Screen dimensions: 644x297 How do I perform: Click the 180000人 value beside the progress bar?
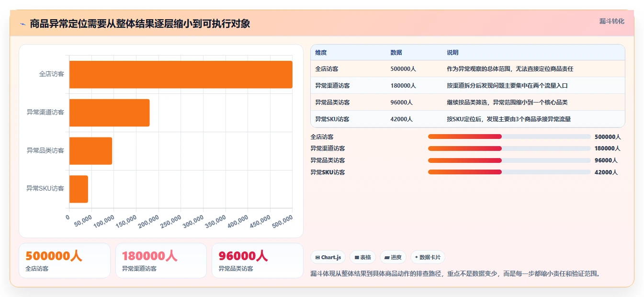[x=607, y=148]
